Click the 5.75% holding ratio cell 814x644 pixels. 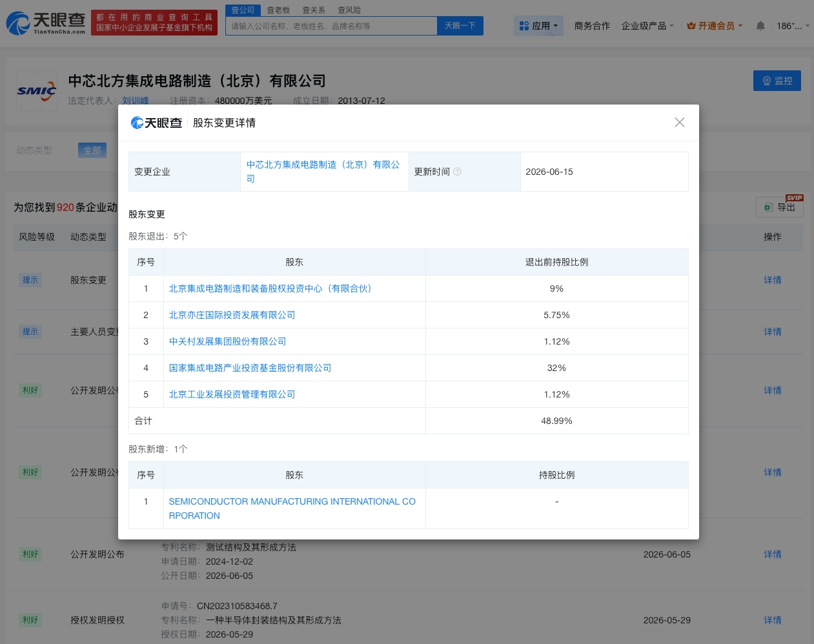point(556,315)
